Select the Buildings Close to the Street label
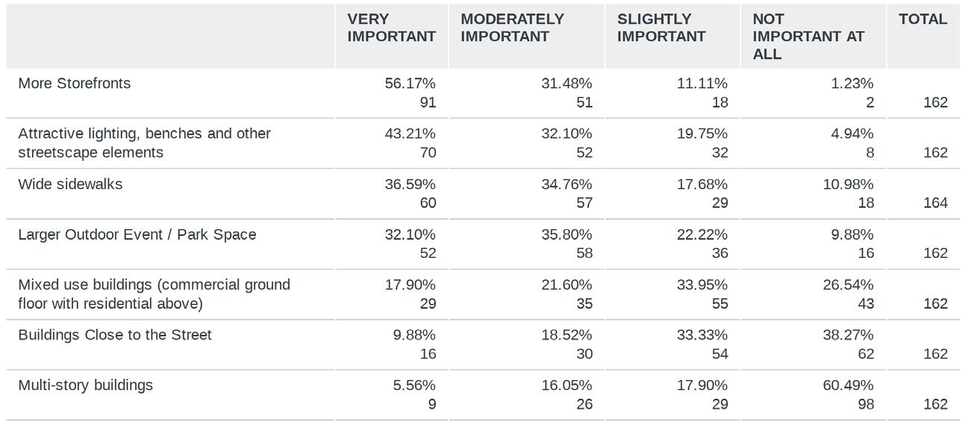The image size is (980, 434). (115, 335)
